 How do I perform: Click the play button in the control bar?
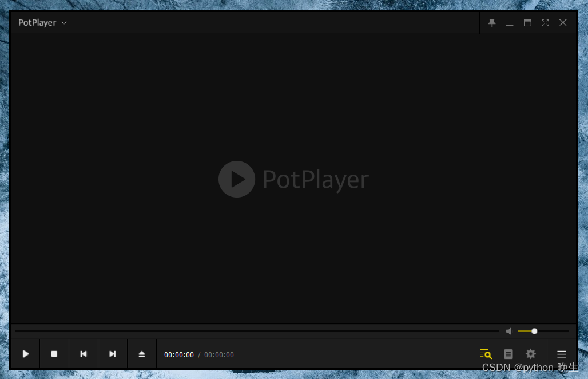click(x=26, y=354)
